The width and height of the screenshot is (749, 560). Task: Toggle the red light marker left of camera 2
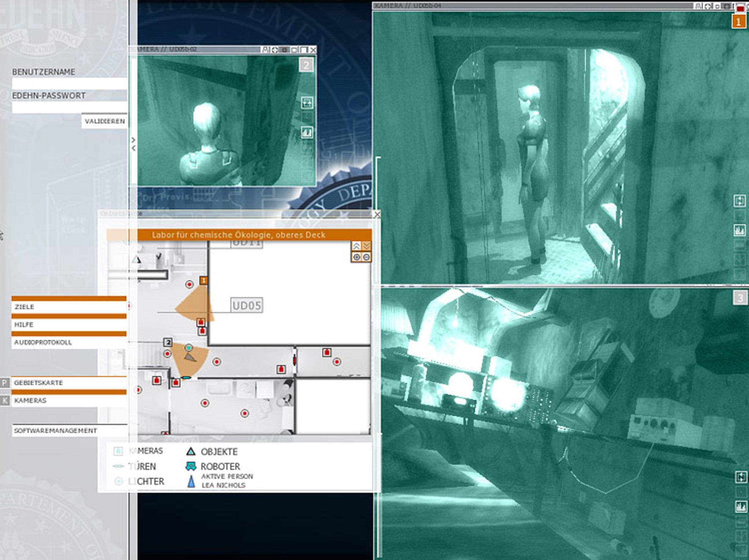click(x=167, y=354)
